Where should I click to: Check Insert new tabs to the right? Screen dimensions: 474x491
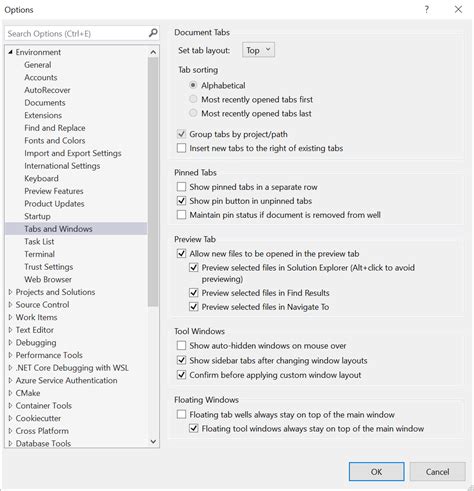point(181,148)
